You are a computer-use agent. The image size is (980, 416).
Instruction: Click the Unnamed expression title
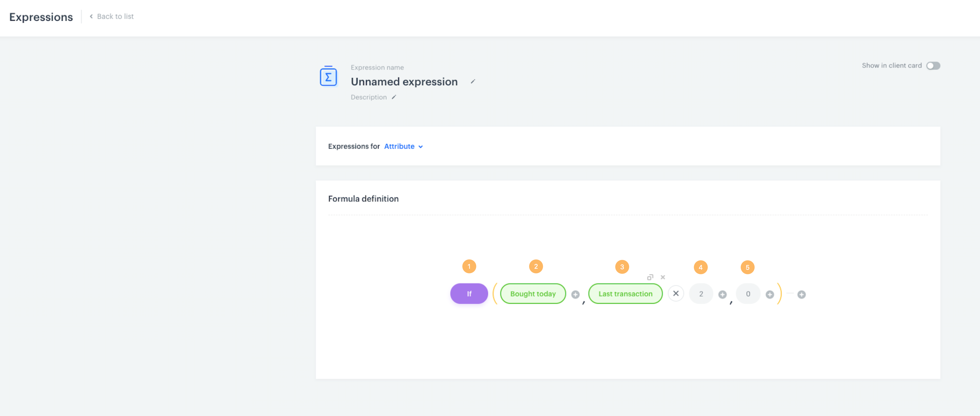(x=404, y=82)
